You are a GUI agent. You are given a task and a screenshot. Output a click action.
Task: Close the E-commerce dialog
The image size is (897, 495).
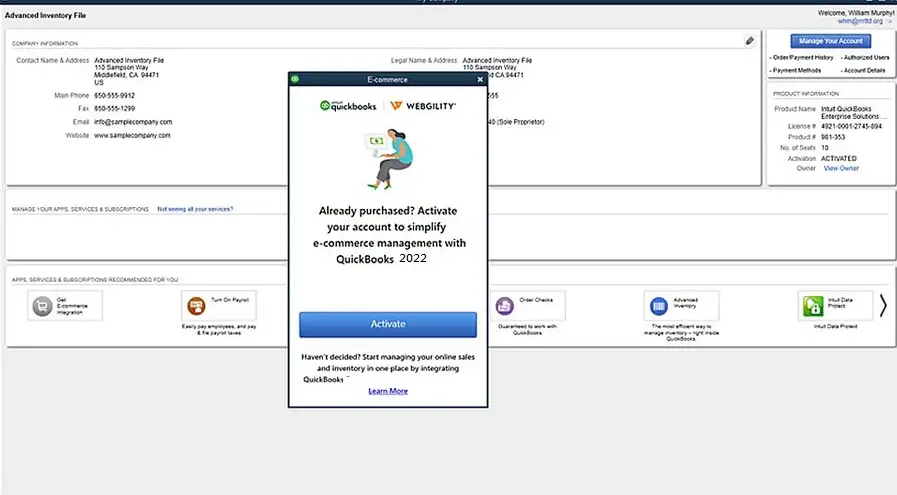480,80
